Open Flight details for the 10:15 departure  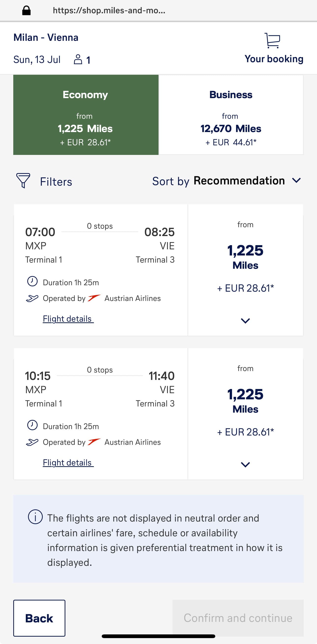pos(68,463)
